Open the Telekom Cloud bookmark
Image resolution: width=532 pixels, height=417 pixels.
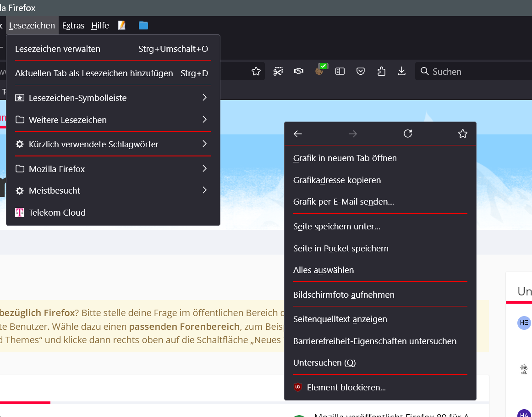coord(57,212)
